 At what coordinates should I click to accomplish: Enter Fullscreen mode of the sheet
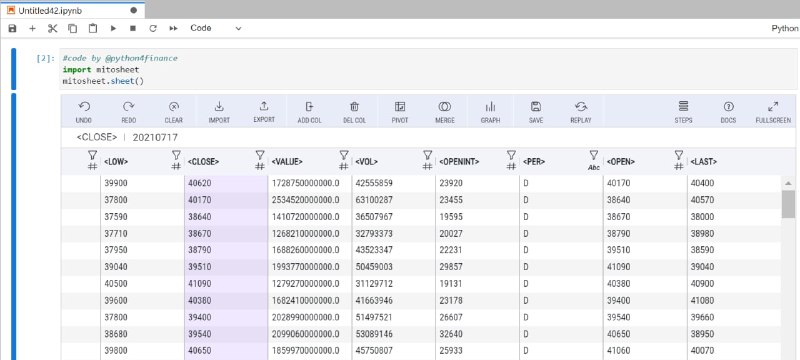coord(773,112)
